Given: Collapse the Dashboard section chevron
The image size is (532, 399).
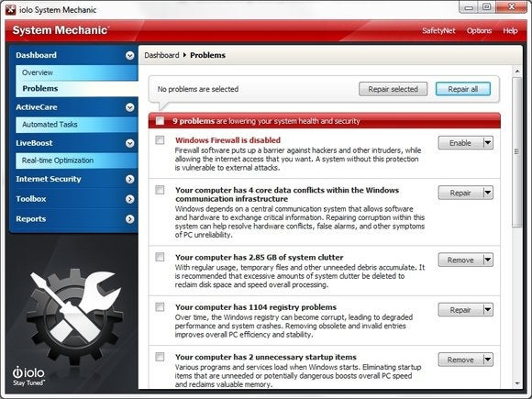Looking at the screenshot, I should coord(129,55).
